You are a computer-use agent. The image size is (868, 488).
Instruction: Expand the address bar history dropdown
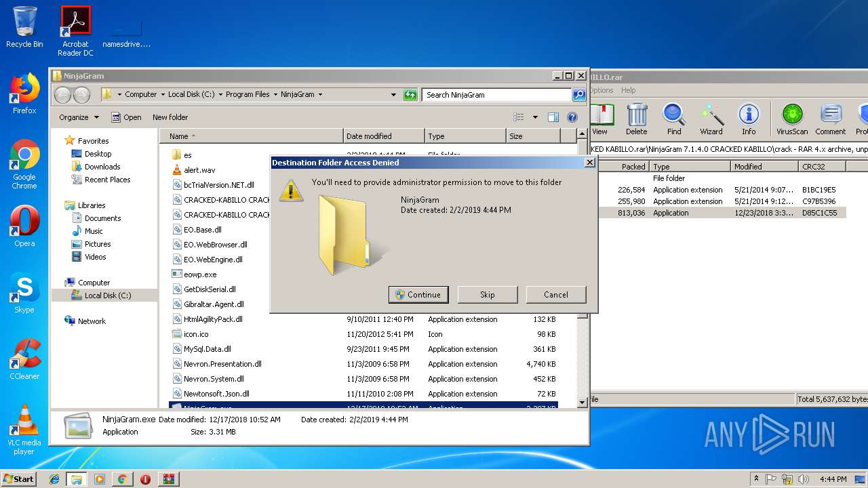tap(393, 95)
